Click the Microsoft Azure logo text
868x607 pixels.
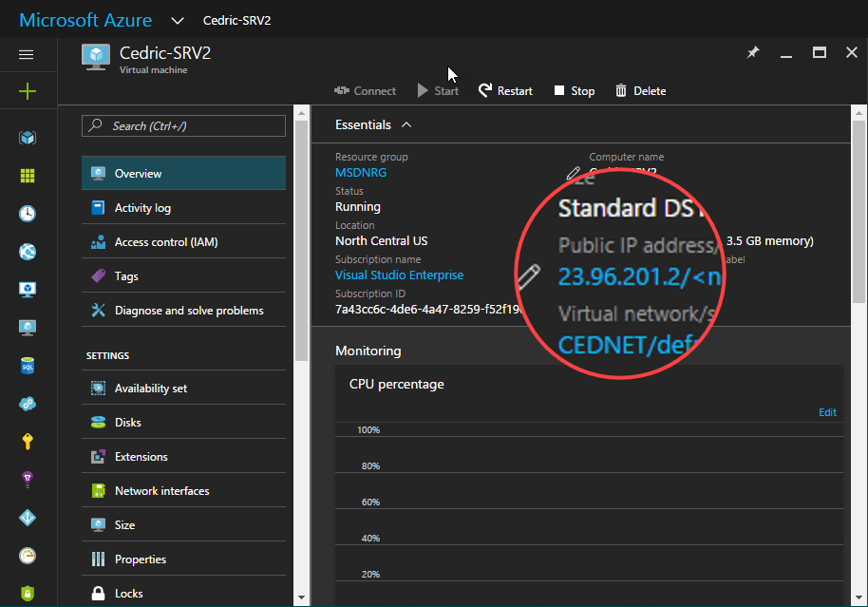[85, 21]
